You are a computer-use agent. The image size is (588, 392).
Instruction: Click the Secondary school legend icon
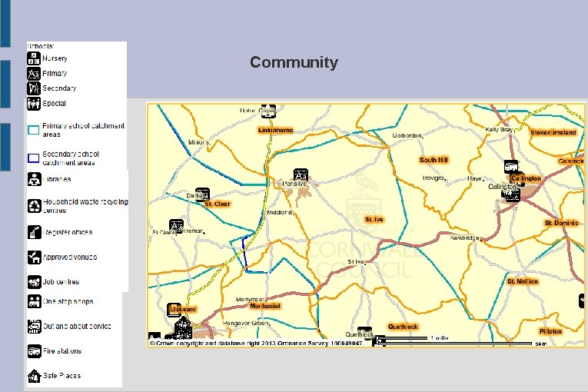click(x=33, y=88)
